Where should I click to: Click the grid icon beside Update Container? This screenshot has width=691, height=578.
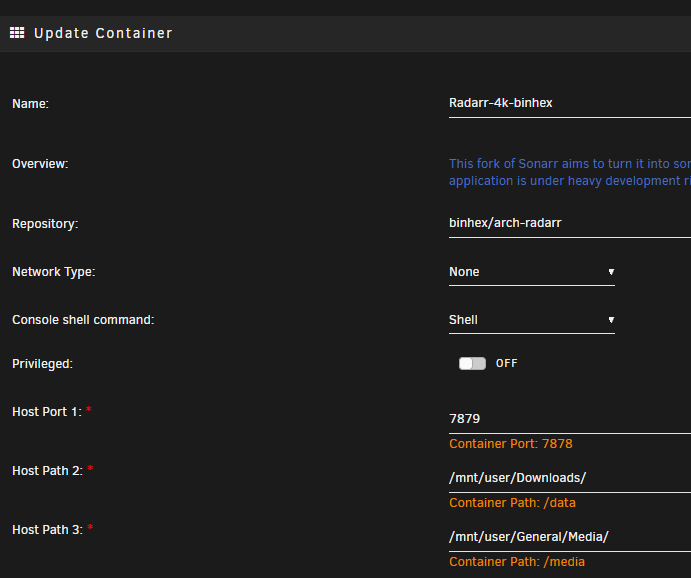point(17,33)
